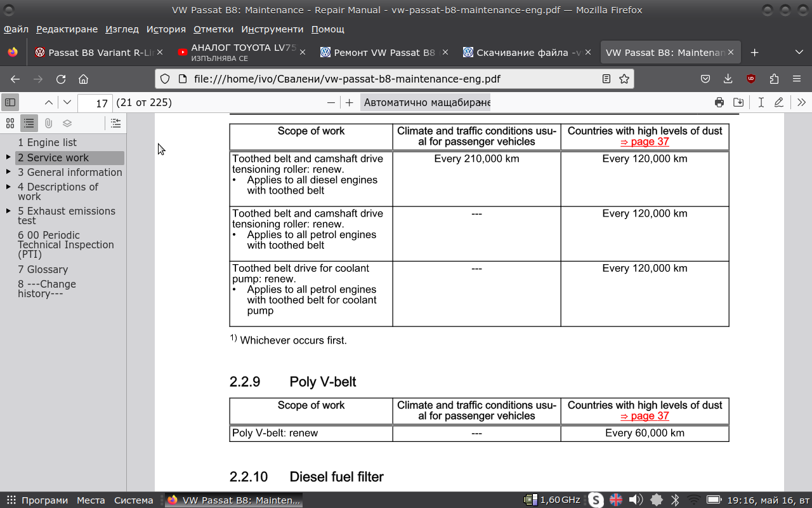The height and width of the screenshot is (508, 812).
Task: Click the page number input field
Action: 95,103
